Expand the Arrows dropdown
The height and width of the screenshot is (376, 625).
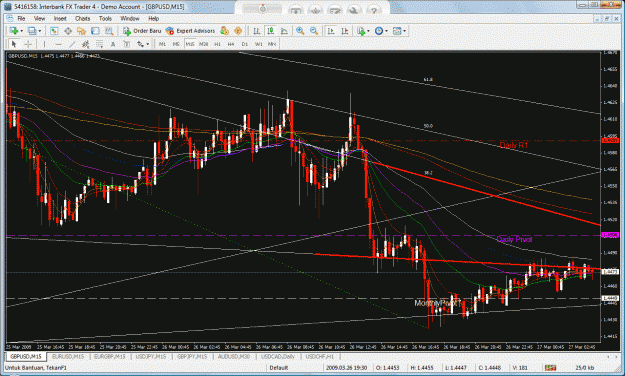click(148, 44)
